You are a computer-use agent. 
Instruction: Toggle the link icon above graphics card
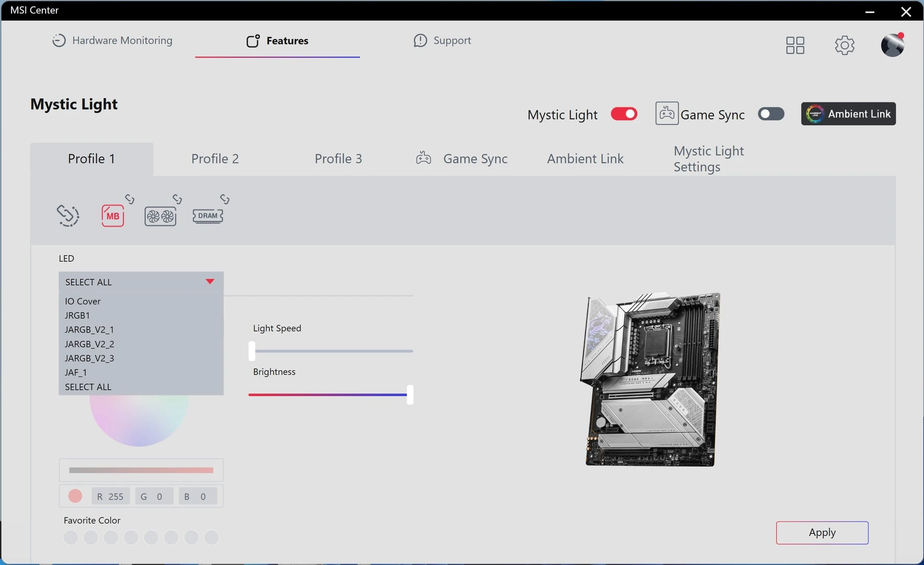[178, 199]
